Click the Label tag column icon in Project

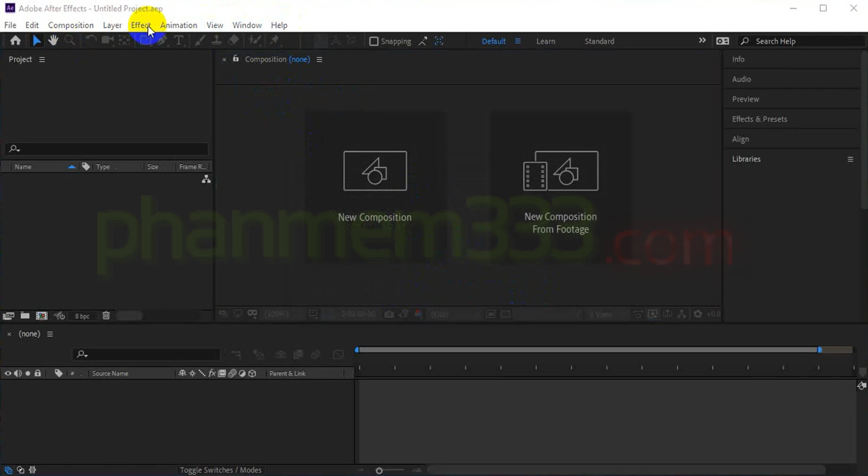click(86, 167)
